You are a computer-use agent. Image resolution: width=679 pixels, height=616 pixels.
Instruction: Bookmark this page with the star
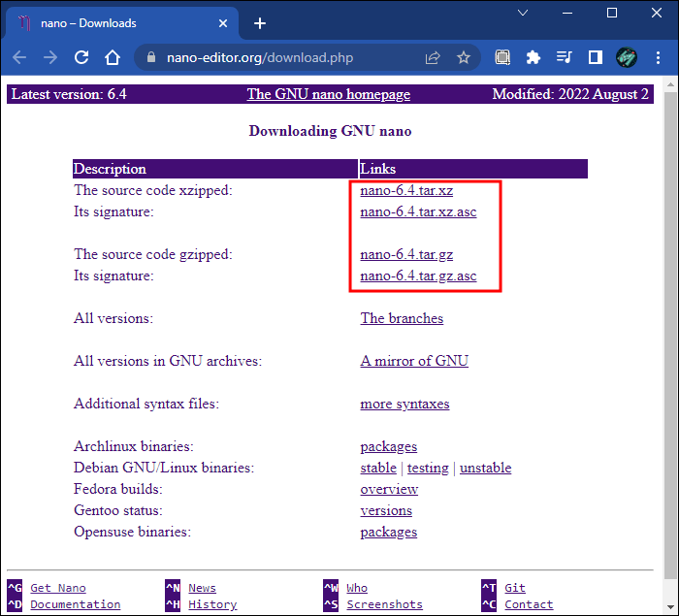click(x=464, y=57)
